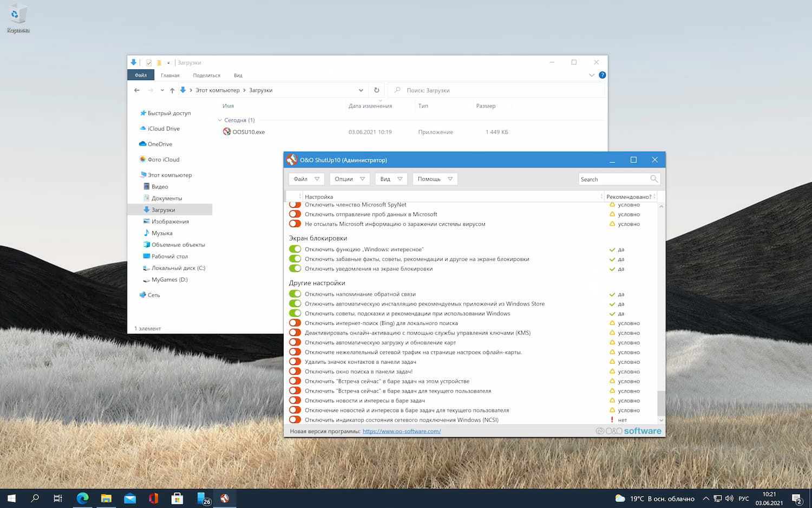Launch Microsoft Edge from the taskbar
This screenshot has width=812, height=508.
tap(82, 498)
